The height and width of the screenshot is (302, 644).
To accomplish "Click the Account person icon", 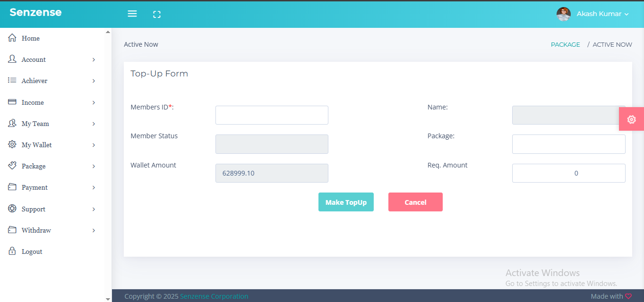I will coord(12,59).
